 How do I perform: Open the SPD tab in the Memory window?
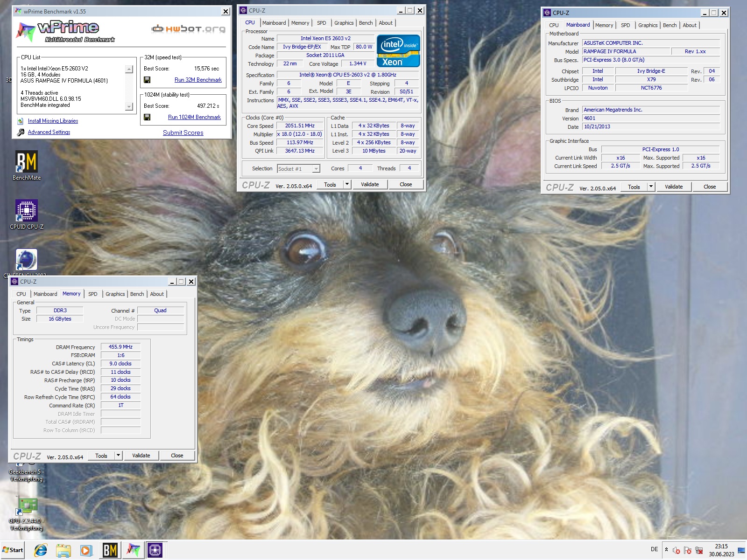(x=93, y=294)
